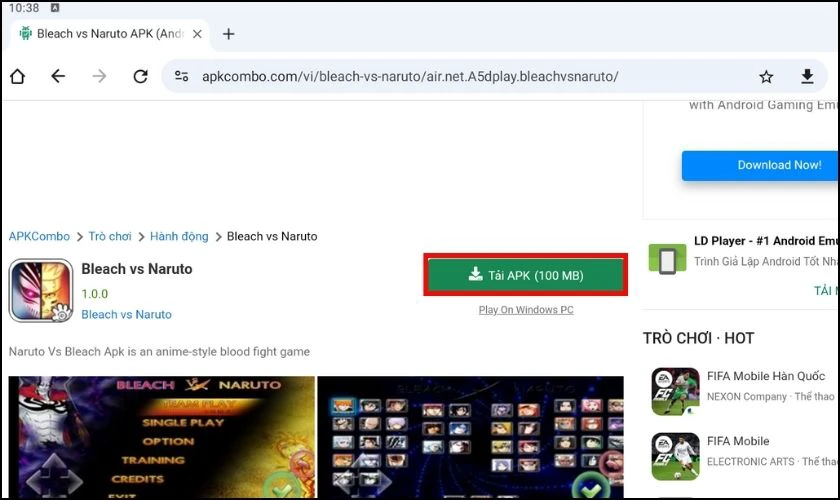Reload the current page
Screen dimensions: 840x500
(x=140, y=77)
